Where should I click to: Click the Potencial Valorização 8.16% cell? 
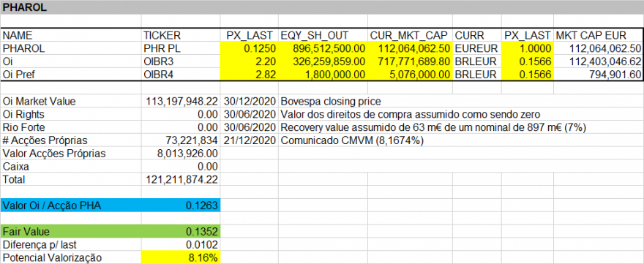click(181, 258)
